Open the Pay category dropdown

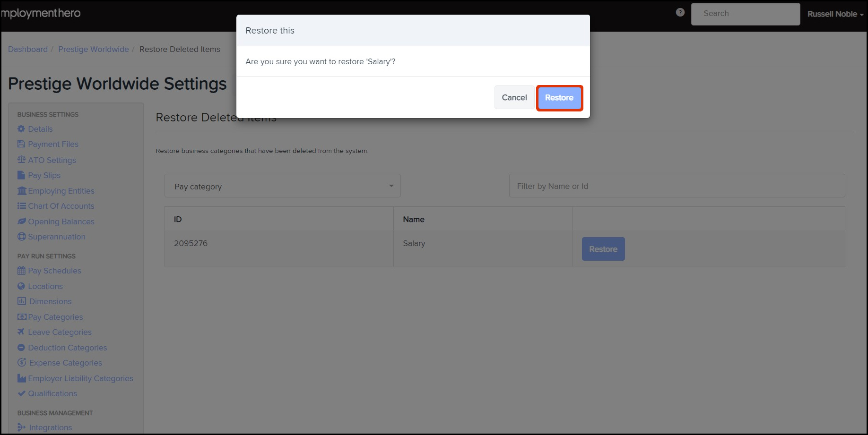coord(282,186)
